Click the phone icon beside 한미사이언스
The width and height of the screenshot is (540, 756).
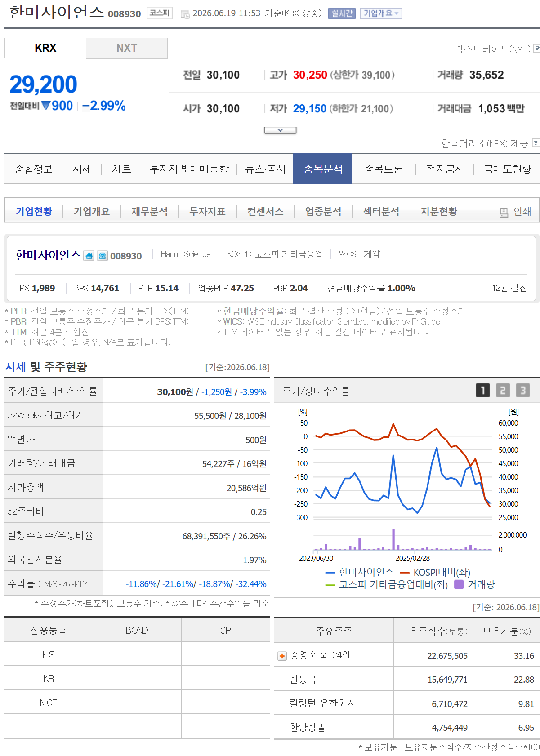103,256
